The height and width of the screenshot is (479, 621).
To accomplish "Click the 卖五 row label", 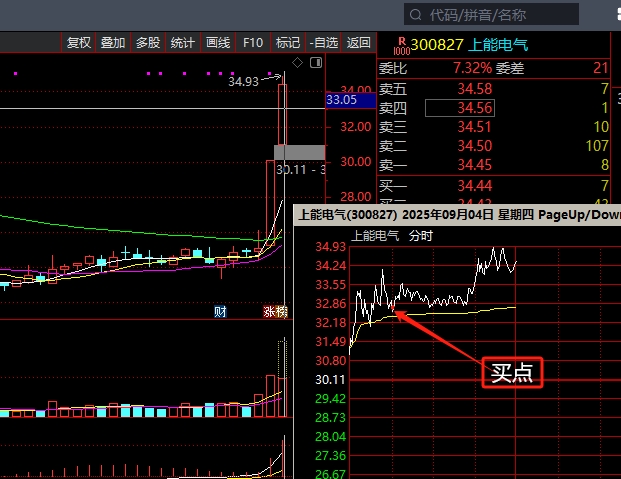I will (392, 89).
